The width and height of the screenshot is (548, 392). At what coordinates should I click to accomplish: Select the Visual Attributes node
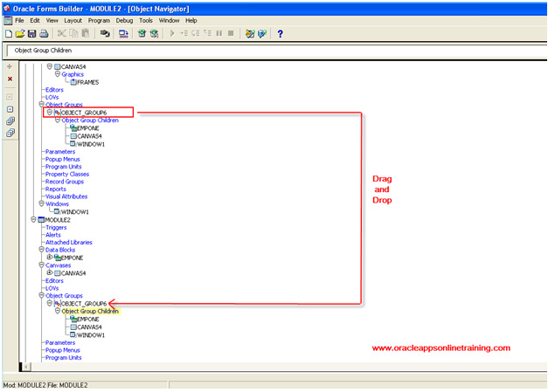pyautogui.click(x=66, y=196)
